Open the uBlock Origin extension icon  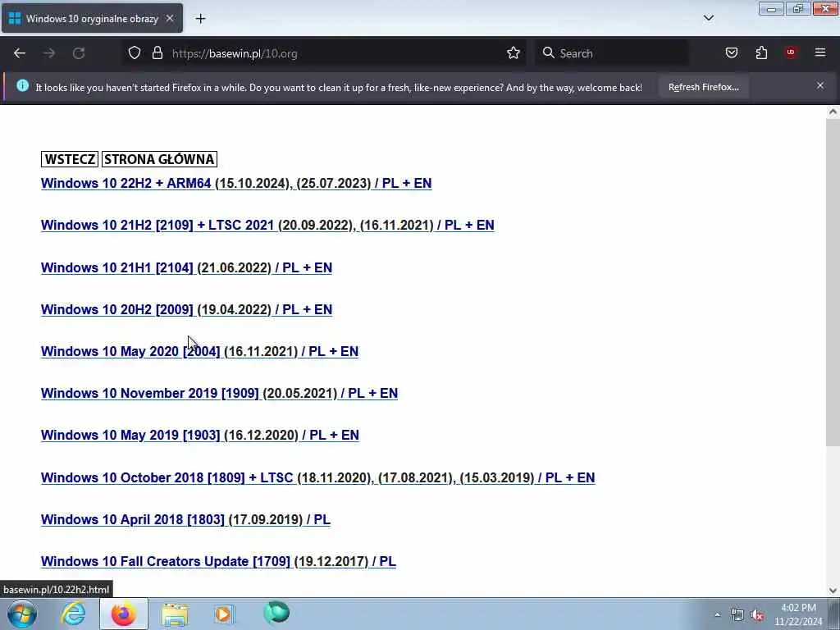[x=791, y=53]
